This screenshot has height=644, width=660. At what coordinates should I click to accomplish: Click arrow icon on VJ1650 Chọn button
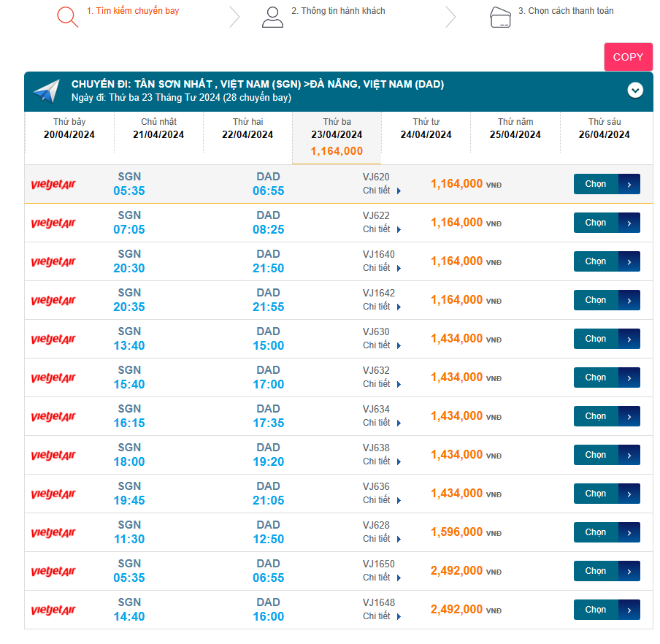click(629, 571)
